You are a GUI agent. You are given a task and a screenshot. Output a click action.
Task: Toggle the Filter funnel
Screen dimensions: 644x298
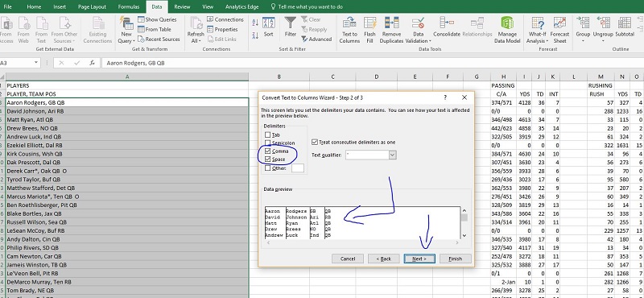[291, 27]
